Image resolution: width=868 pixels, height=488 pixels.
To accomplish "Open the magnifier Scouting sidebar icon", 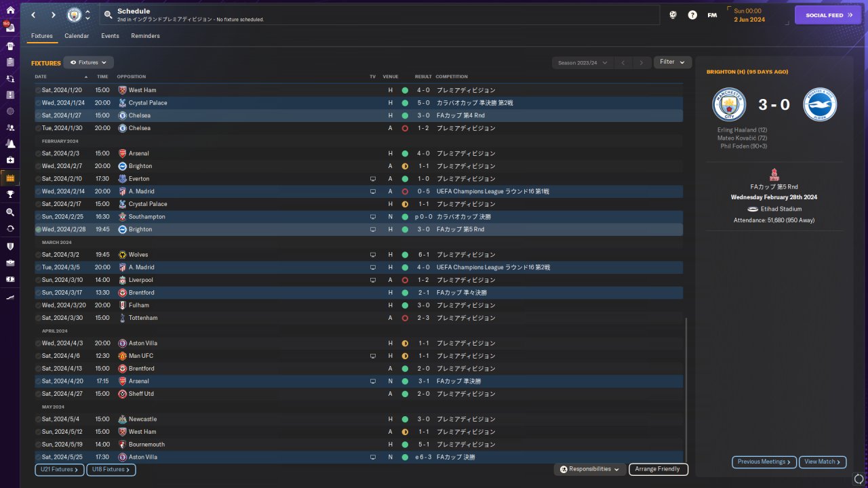I will pyautogui.click(x=10, y=212).
